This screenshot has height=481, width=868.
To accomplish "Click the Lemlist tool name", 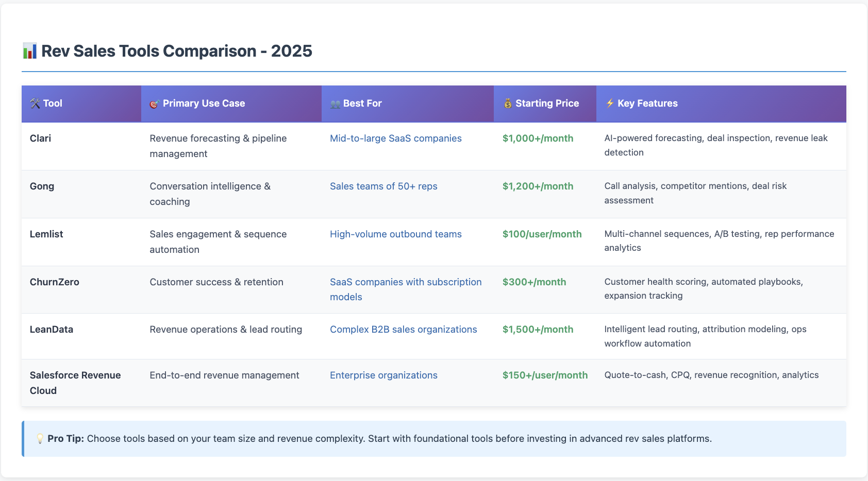I will coord(46,234).
